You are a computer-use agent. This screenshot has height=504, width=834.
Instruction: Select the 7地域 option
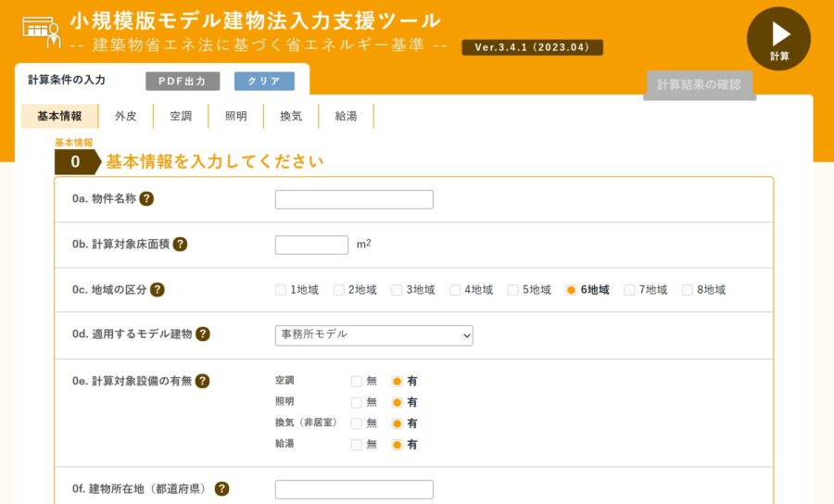point(629,290)
